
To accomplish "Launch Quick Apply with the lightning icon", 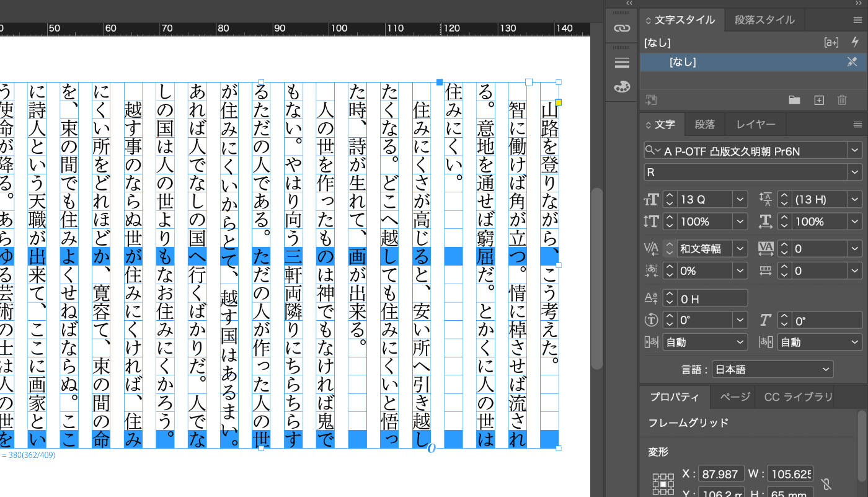I will [856, 42].
